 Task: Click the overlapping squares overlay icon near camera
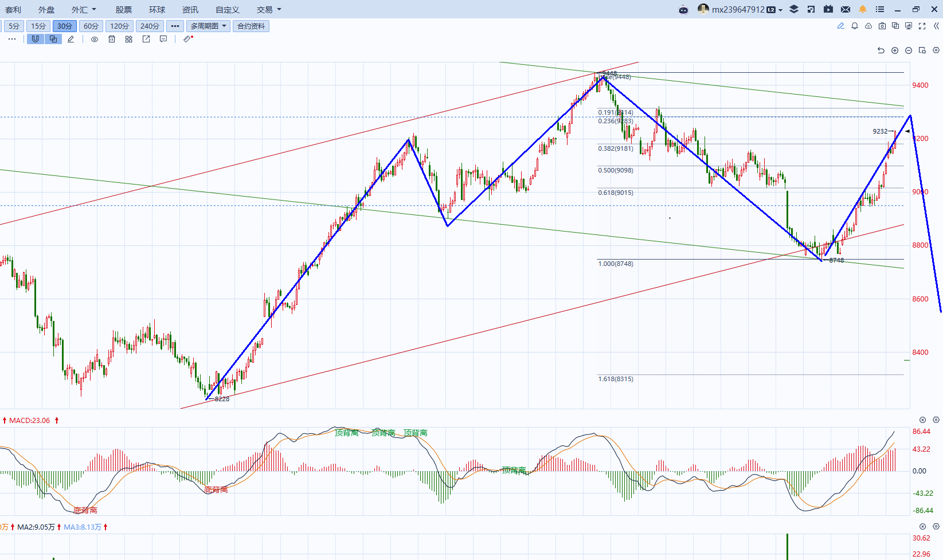(x=895, y=26)
